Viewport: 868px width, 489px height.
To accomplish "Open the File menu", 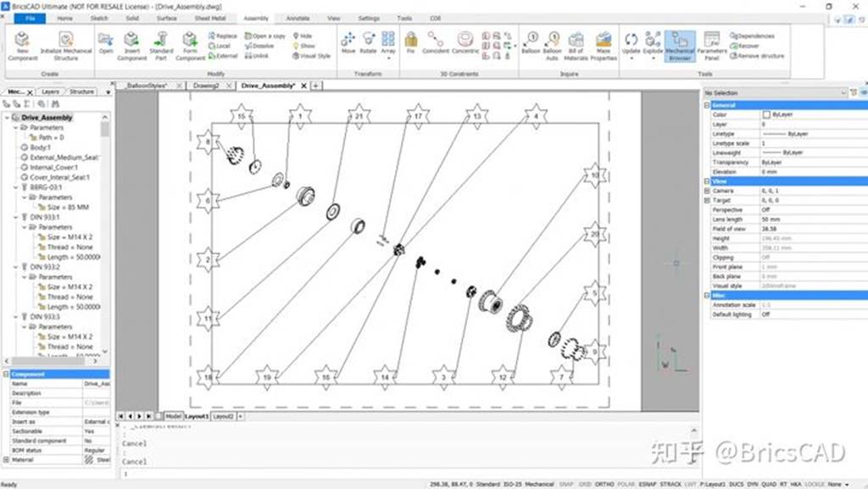I will 30,19.
